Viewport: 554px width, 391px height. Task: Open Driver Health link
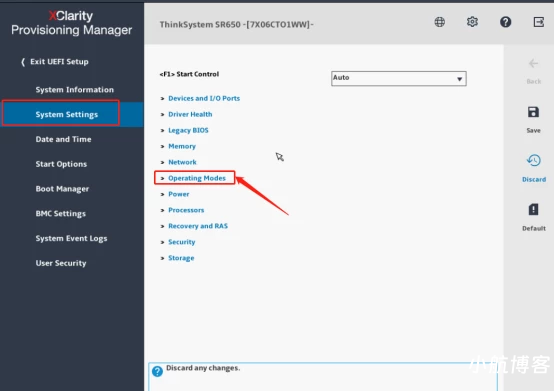pyautogui.click(x=190, y=114)
